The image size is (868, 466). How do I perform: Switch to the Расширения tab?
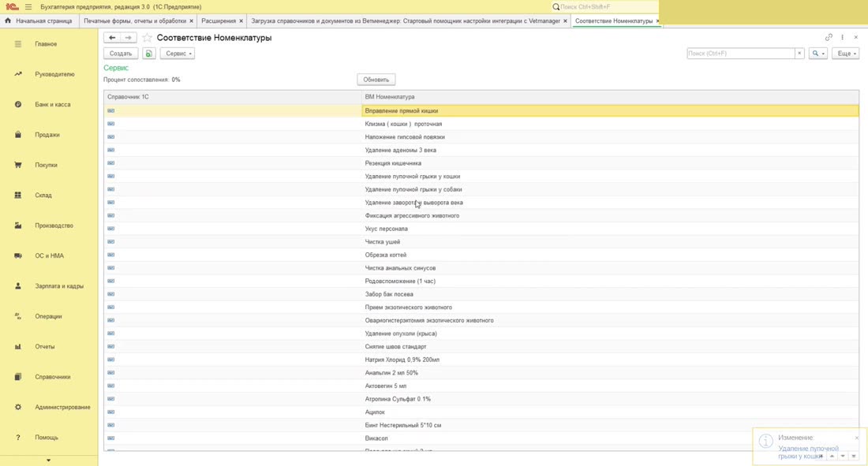(218, 21)
